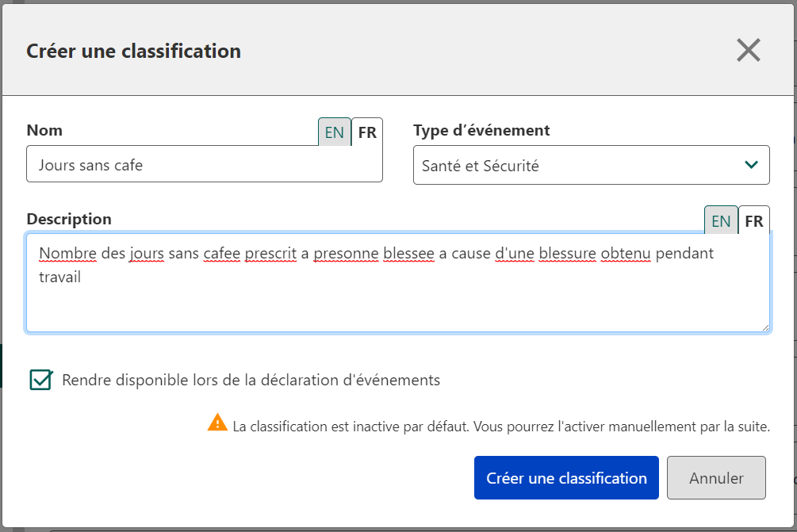Viewport: 797px width, 532px height.
Task: Close the Créer une classification dialog
Action: (x=748, y=51)
